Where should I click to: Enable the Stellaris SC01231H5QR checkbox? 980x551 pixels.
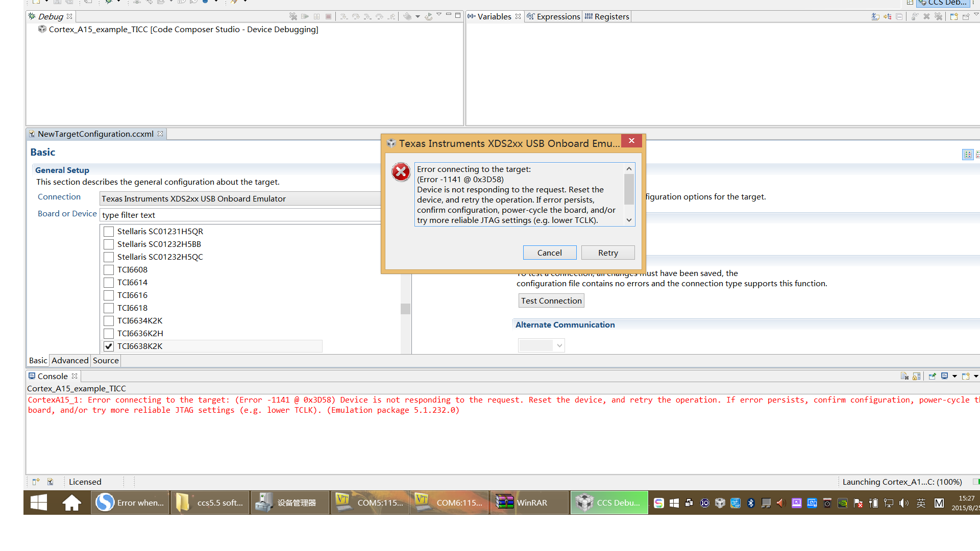click(109, 232)
